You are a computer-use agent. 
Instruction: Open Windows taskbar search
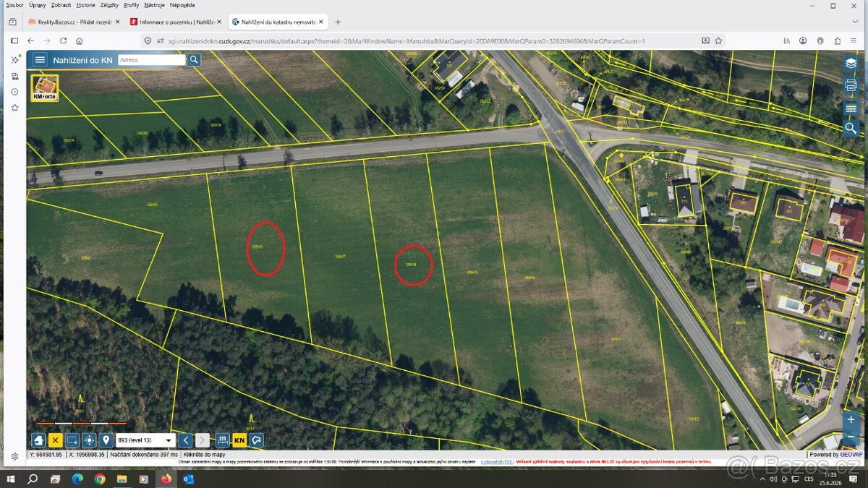[33, 479]
